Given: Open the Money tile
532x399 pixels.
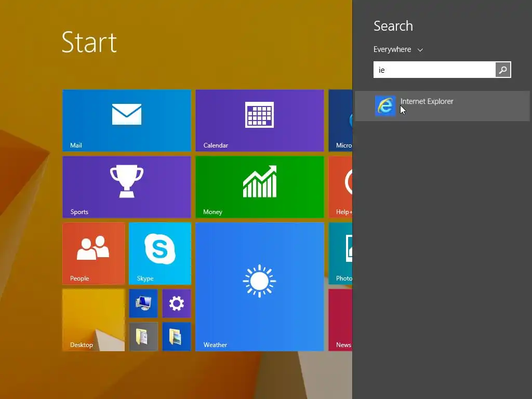Looking at the screenshot, I should pos(260,187).
